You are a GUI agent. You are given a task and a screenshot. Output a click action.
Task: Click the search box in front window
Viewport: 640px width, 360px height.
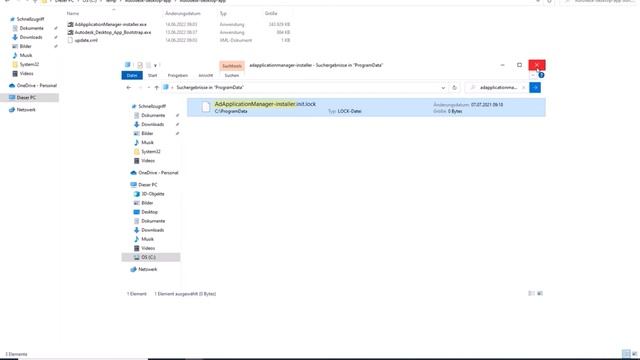pos(496,88)
